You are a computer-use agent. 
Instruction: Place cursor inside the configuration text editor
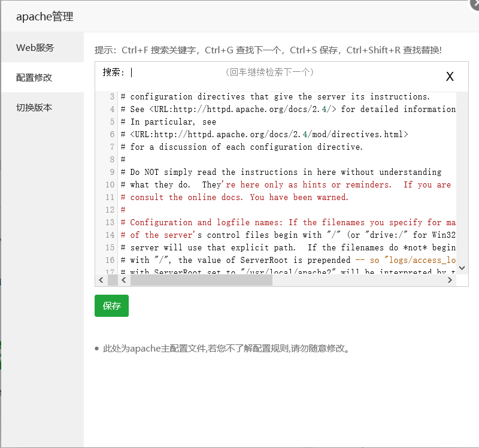coord(269,180)
